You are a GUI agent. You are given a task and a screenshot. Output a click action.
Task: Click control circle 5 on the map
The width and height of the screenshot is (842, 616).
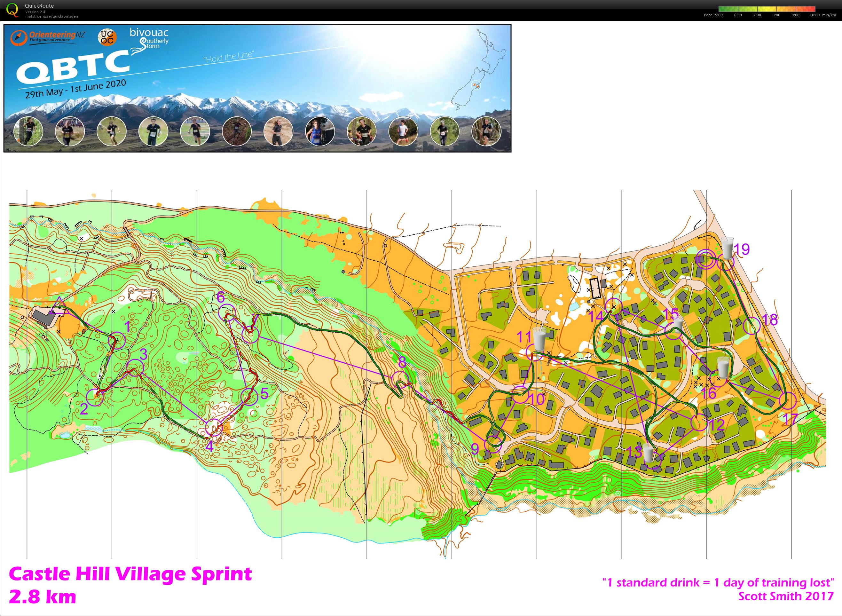(x=249, y=397)
